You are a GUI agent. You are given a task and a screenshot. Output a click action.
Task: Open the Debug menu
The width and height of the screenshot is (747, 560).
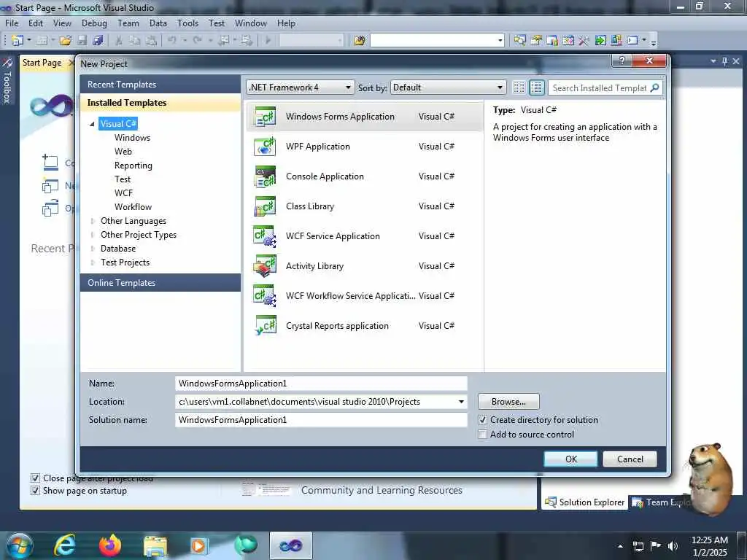(94, 23)
